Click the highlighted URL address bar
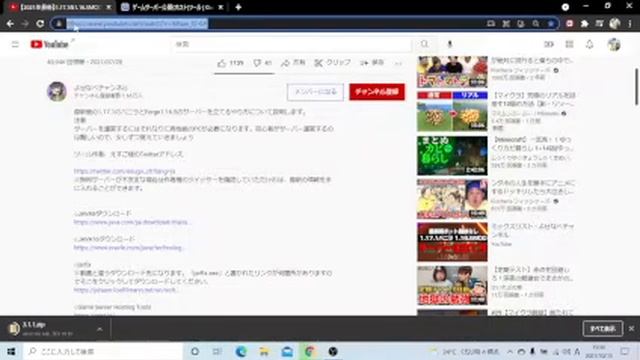Screen dimensions: 640x360 pos(137,24)
